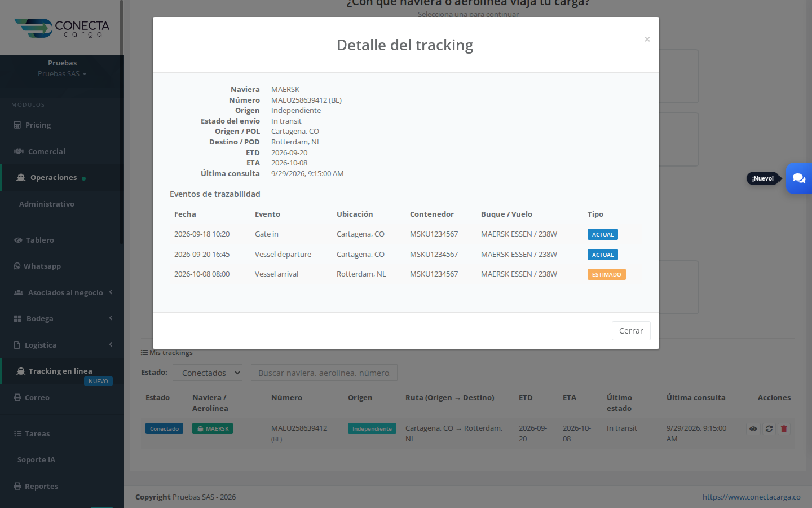Image resolution: width=812 pixels, height=508 pixels.
Task: Click the Conecta Carga logo
Action: 62,28
